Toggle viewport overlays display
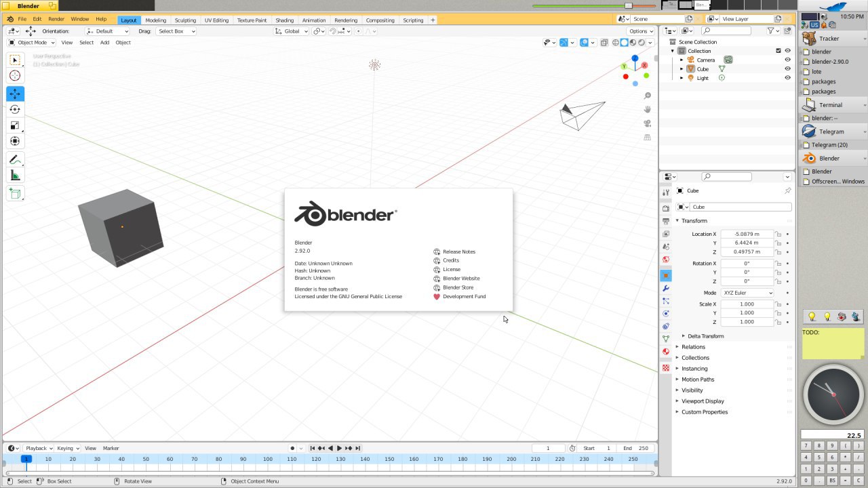Image resolution: width=868 pixels, height=488 pixels. 585,43
